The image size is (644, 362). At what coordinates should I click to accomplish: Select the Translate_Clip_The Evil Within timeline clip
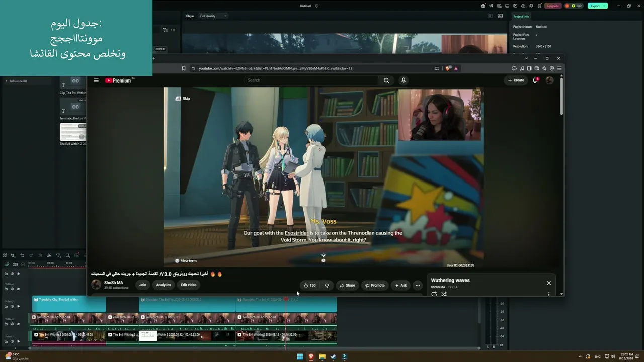pos(69,304)
